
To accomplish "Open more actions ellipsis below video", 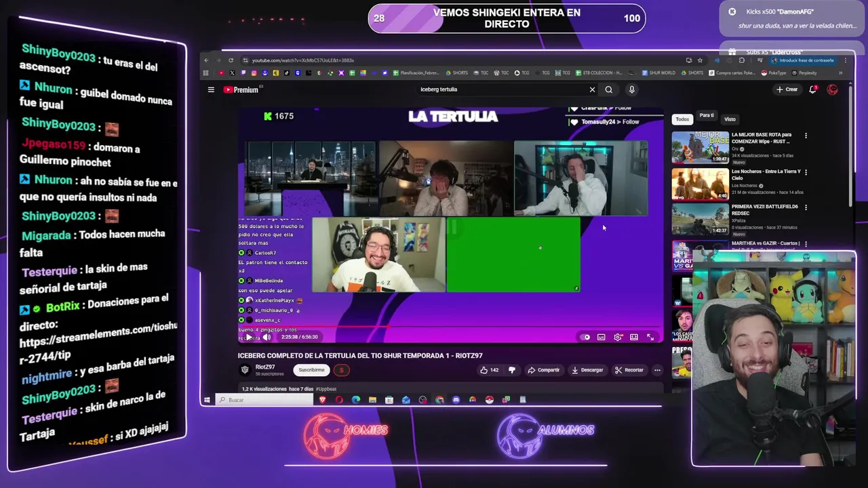I will (x=657, y=370).
